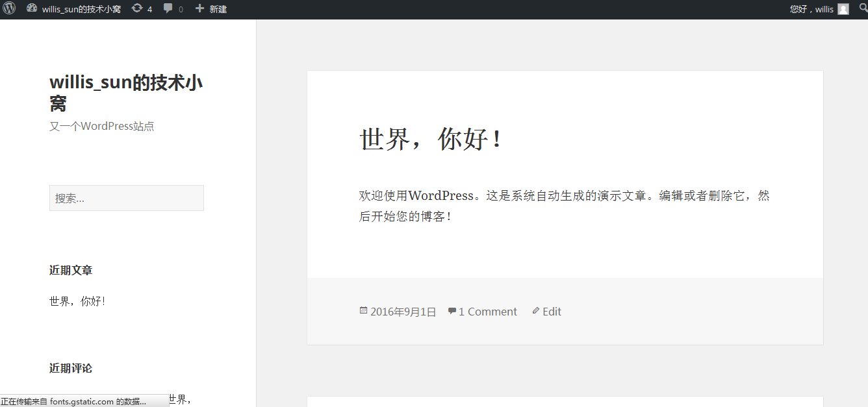868x407 pixels.
Task: Click the calendar icon before 2016年9月1日
Action: 363,310
